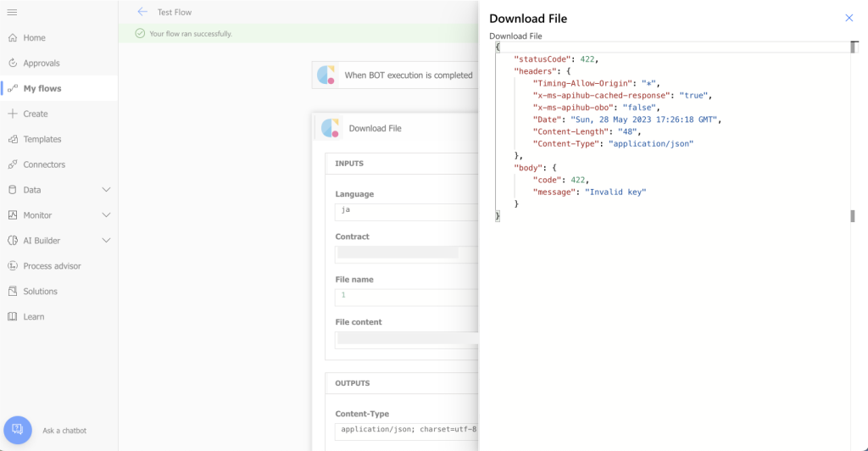Click the "body" line in JSON
Screen dimensions: 868x451
(535, 168)
